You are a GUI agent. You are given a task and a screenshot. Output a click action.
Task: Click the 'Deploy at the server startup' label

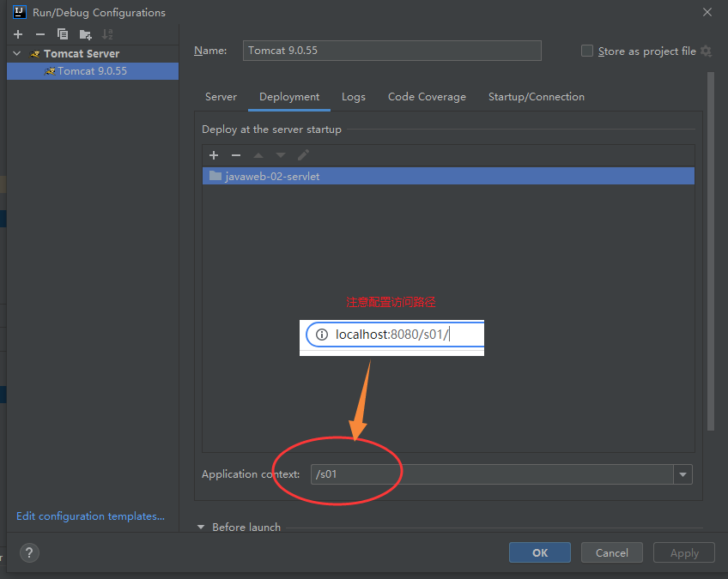271,129
